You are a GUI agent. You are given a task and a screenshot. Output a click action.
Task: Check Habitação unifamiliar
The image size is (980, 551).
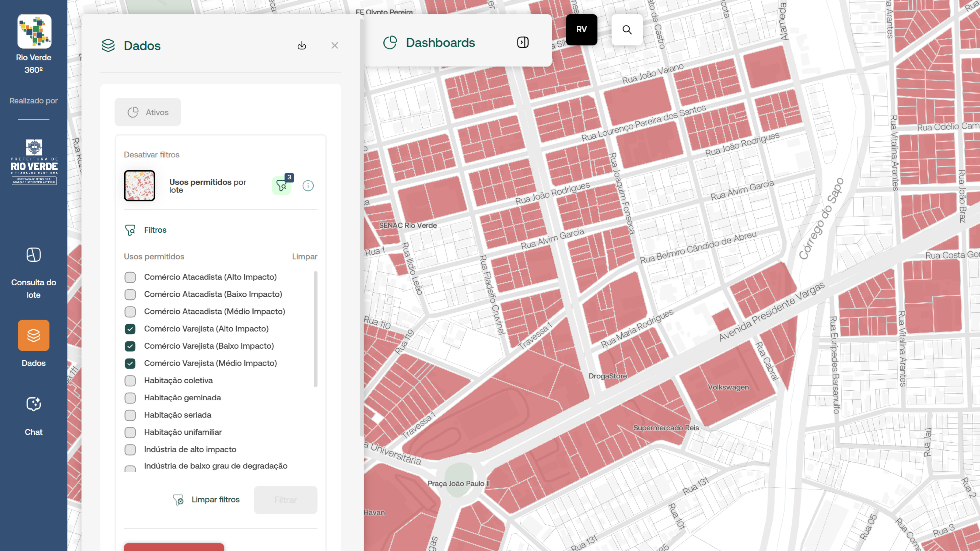click(x=130, y=432)
